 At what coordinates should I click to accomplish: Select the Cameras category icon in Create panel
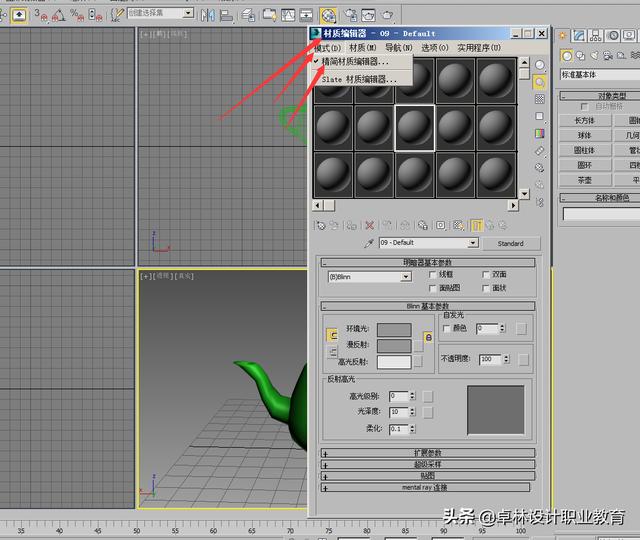(x=608, y=56)
